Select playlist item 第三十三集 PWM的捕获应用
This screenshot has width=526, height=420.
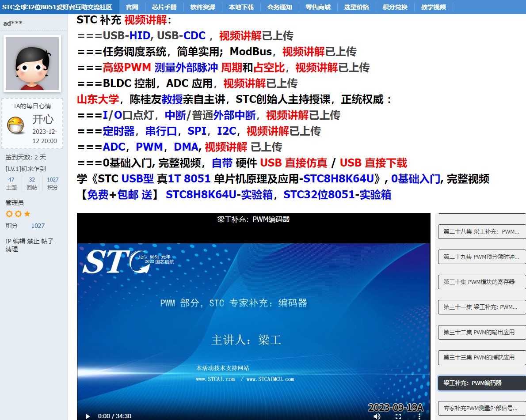point(482,357)
